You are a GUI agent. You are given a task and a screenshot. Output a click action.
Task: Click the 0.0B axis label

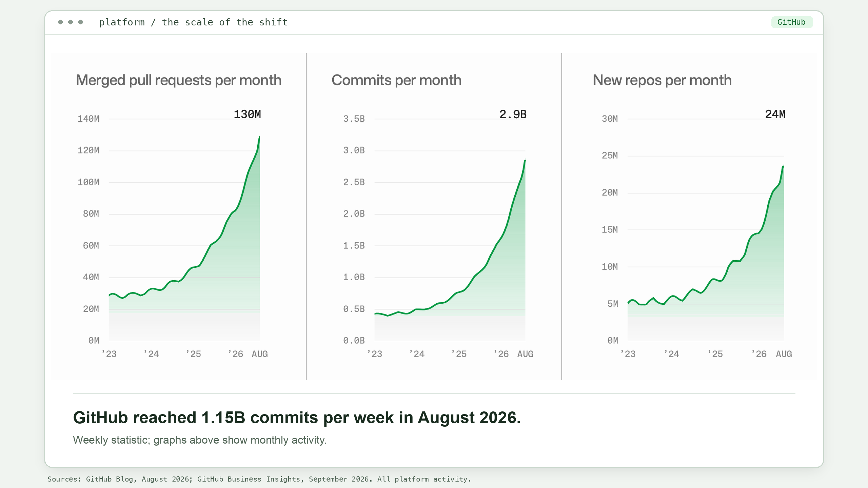tap(354, 341)
